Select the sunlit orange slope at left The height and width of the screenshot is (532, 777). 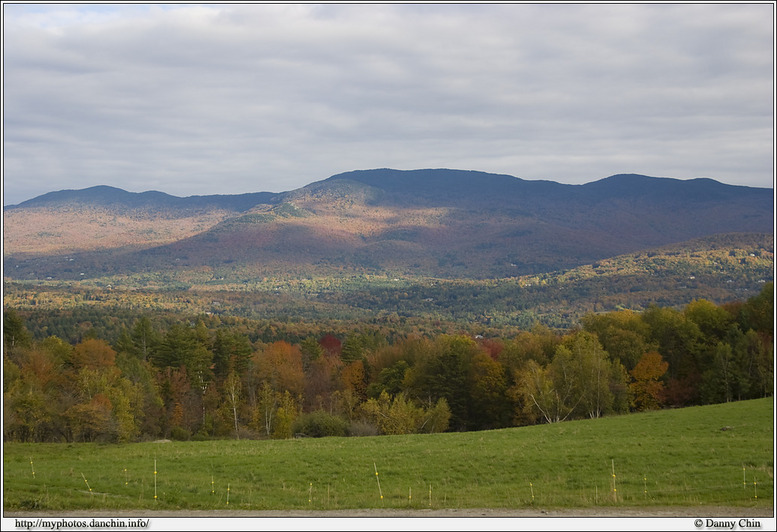[90, 232]
